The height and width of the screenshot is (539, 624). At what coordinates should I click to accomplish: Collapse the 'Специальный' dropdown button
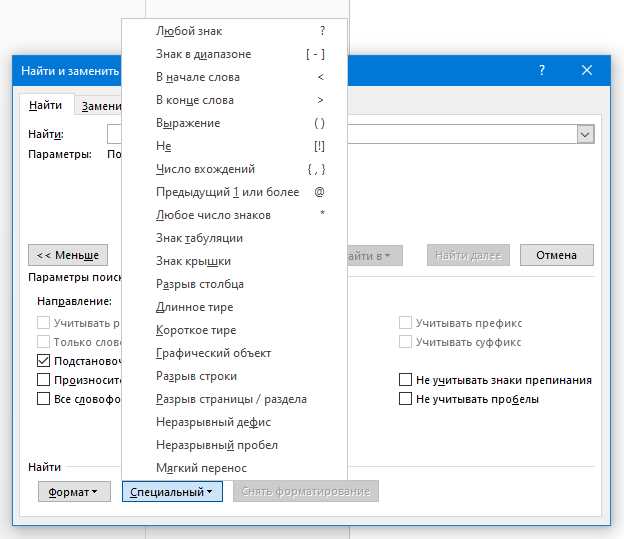click(172, 491)
